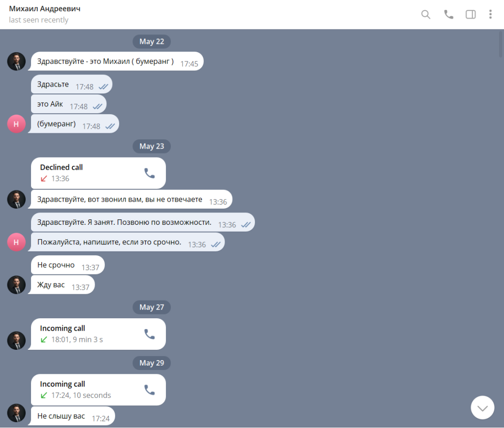Click the pink H avatar near (бумеранг)

pos(16,124)
